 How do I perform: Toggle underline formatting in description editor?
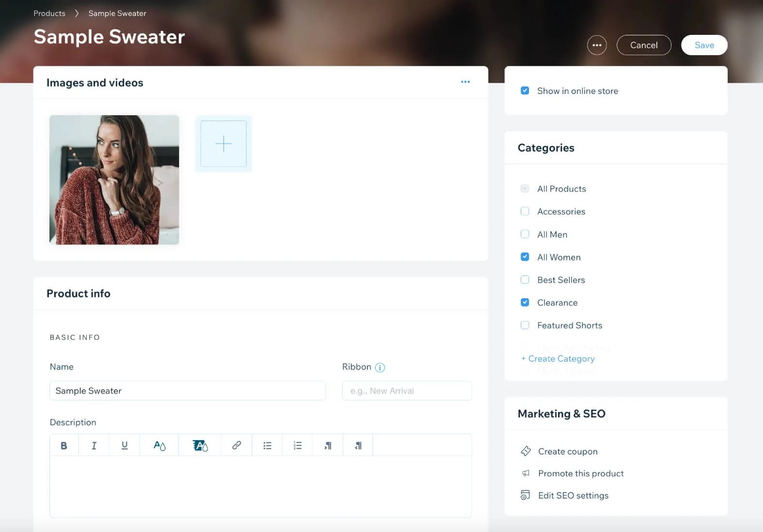coord(125,445)
